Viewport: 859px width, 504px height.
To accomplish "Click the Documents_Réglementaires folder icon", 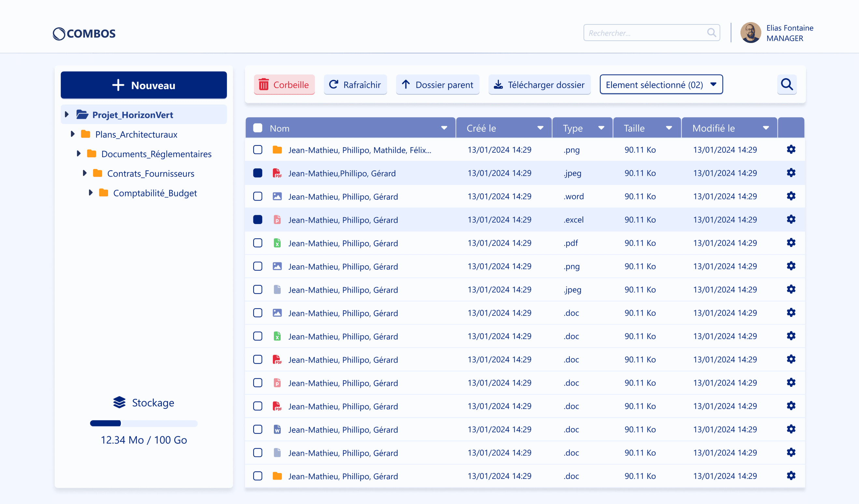I will 92,154.
